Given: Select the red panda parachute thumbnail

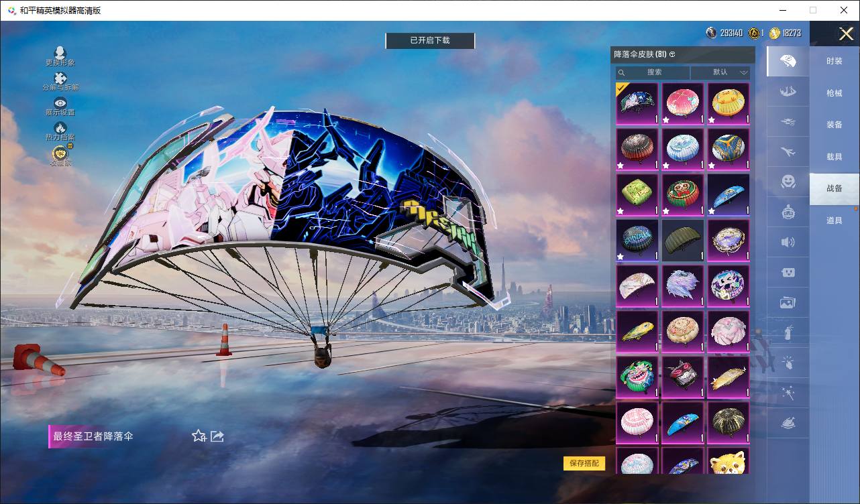Looking at the screenshot, I should (729, 460).
